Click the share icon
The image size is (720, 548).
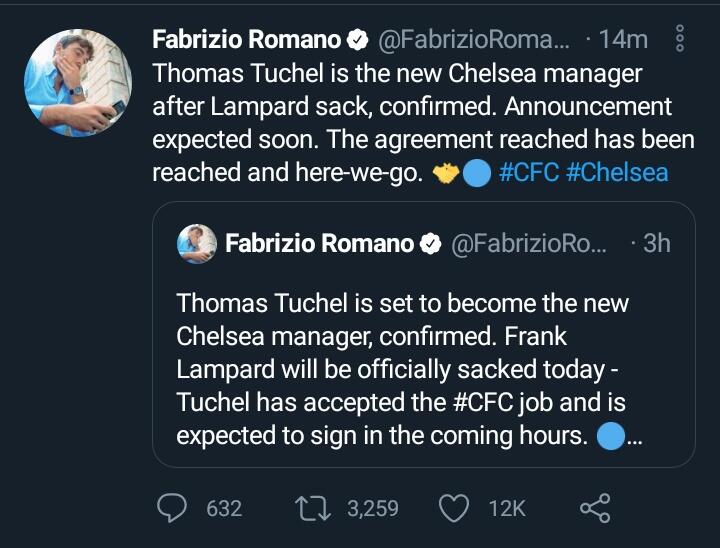(x=595, y=508)
